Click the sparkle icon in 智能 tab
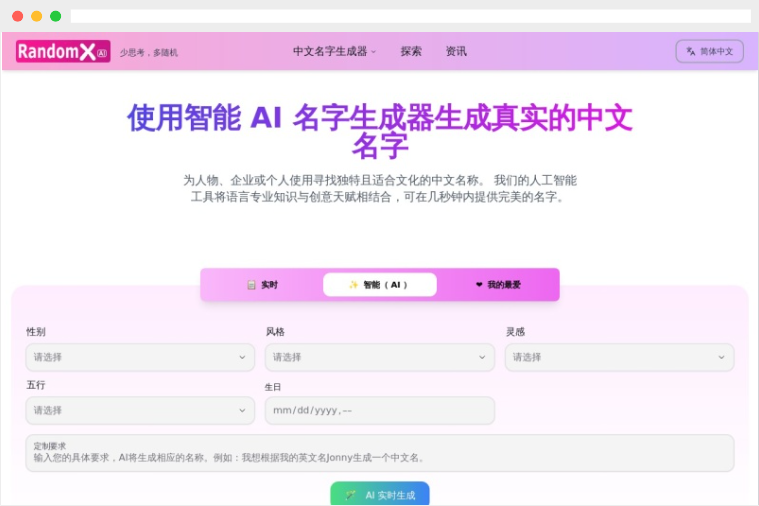Image resolution: width=759 pixels, height=506 pixels. point(353,285)
